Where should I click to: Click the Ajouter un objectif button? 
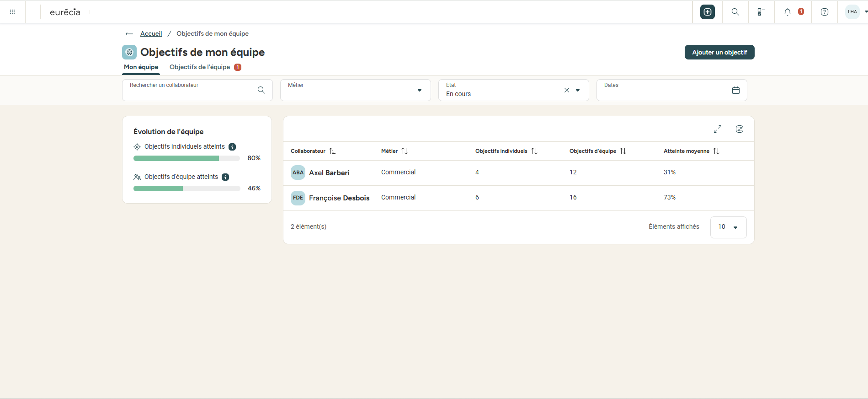719,52
